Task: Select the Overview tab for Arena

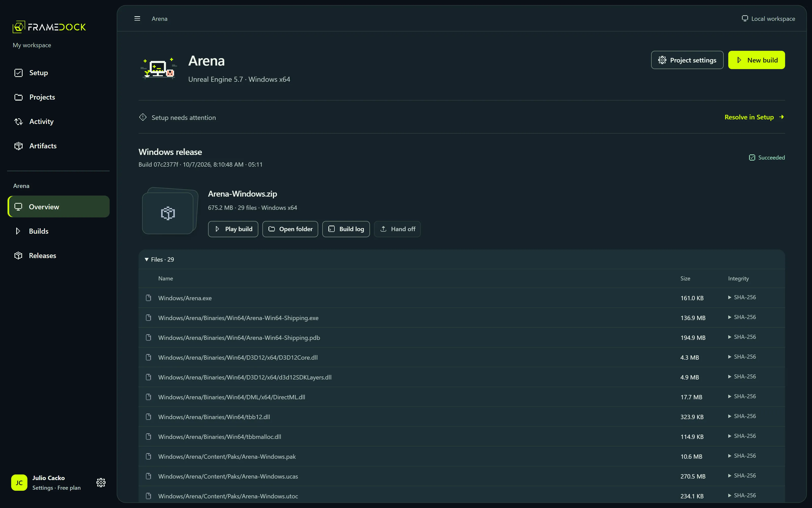Action: point(58,207)
